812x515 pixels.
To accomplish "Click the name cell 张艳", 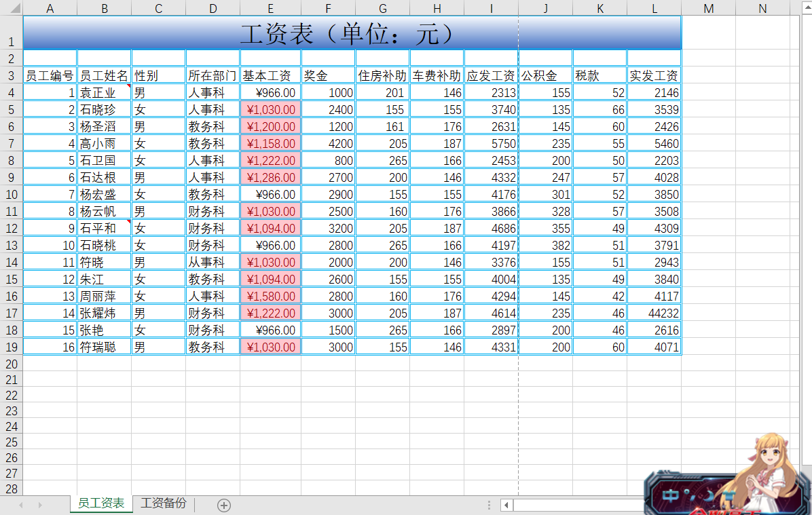I will tap(104, 330).
